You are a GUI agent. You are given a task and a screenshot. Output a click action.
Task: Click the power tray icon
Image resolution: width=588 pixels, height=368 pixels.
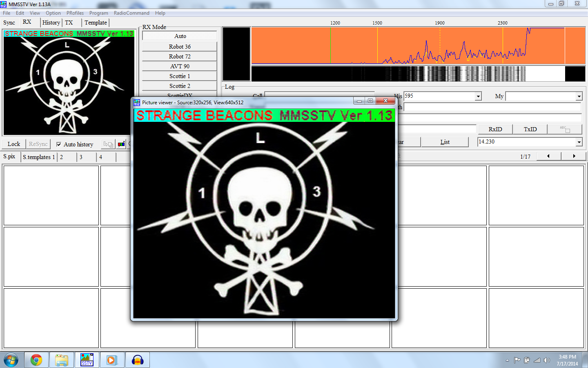point(527,360)
